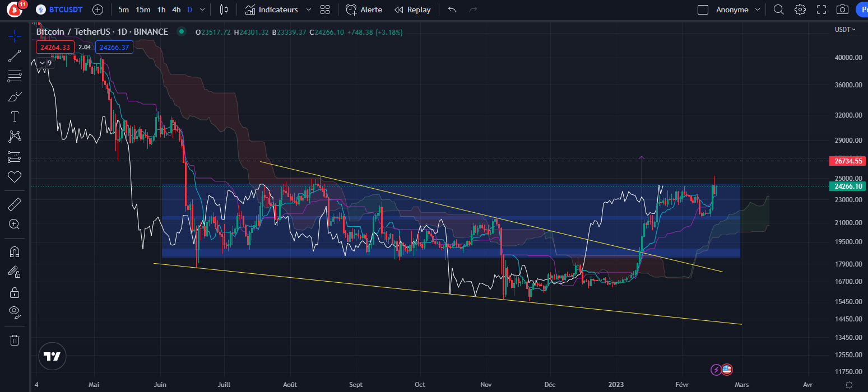
Task: Select the Crosshair cursor tool
Action: [x=15, y=35]
